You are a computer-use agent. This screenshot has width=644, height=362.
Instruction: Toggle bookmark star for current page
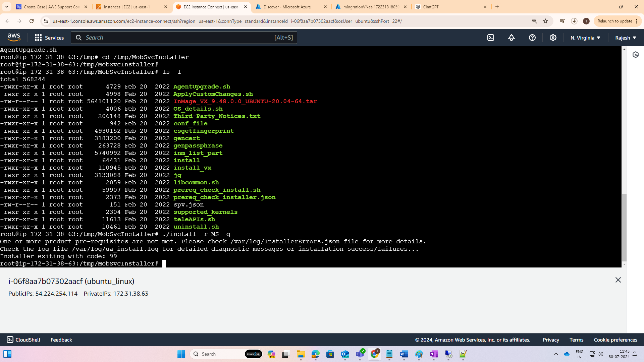546,21
